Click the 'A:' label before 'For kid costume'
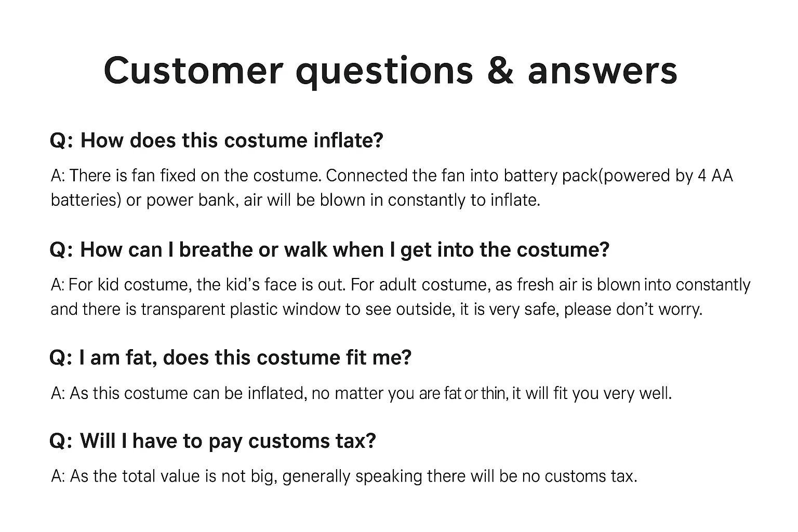 tap(58, 285)
